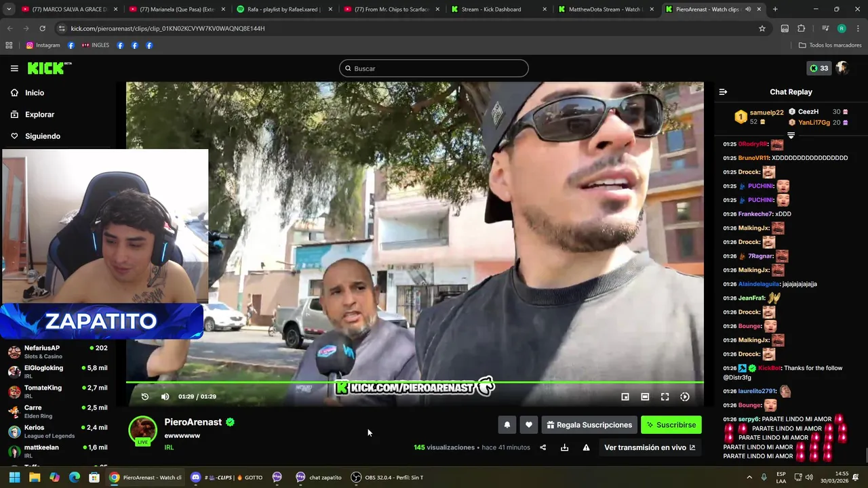Open mattkeelan channel in sidebar
The height and width of the screenshot is (488, 868).
[58, 451]
